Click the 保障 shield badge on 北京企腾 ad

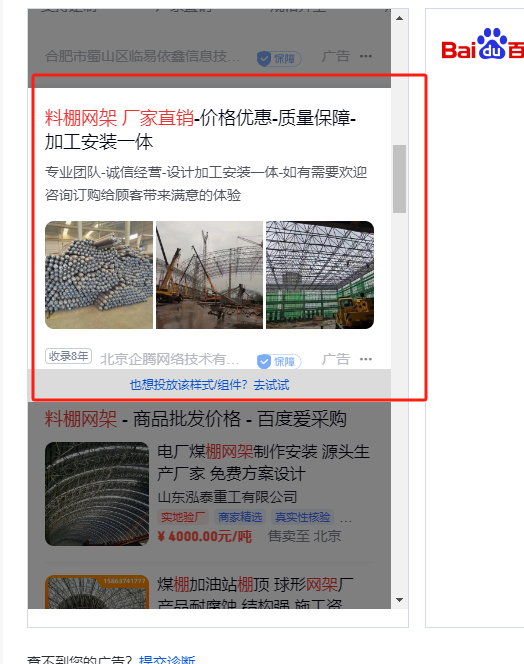point(279,361)
